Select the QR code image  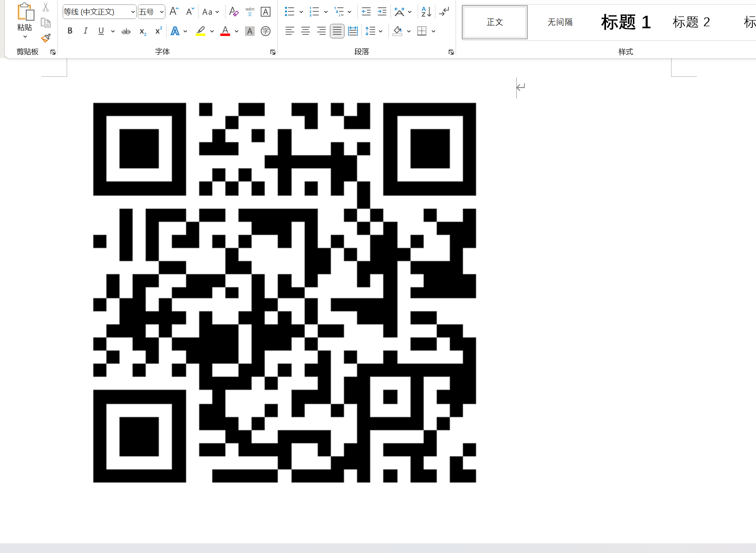click(x=284, y=292)
